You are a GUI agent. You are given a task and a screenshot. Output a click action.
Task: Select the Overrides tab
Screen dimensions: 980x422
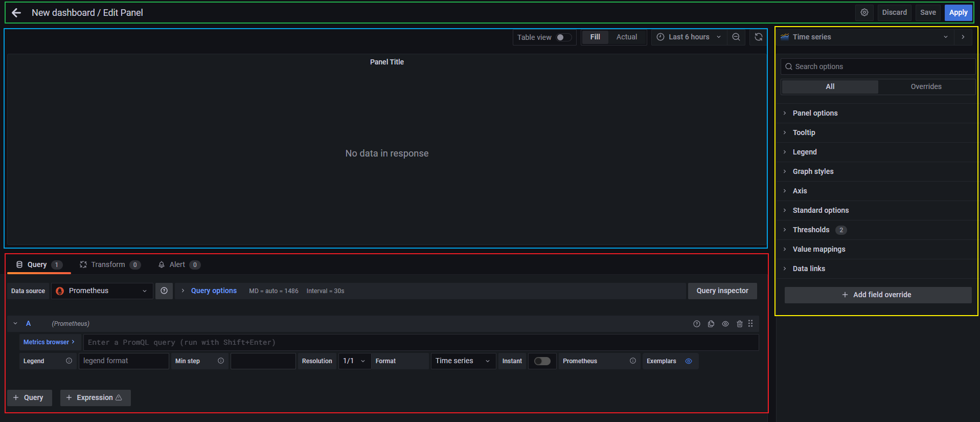coord(925,87)
